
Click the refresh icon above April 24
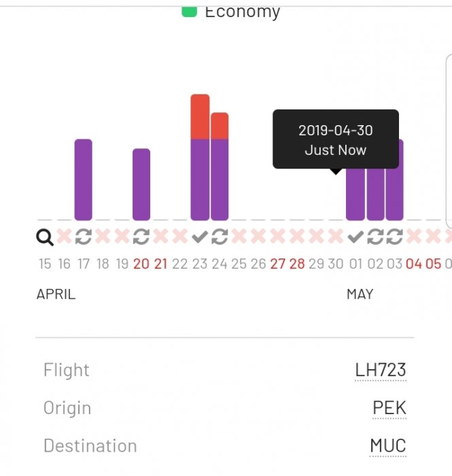[x=219, y=237]
